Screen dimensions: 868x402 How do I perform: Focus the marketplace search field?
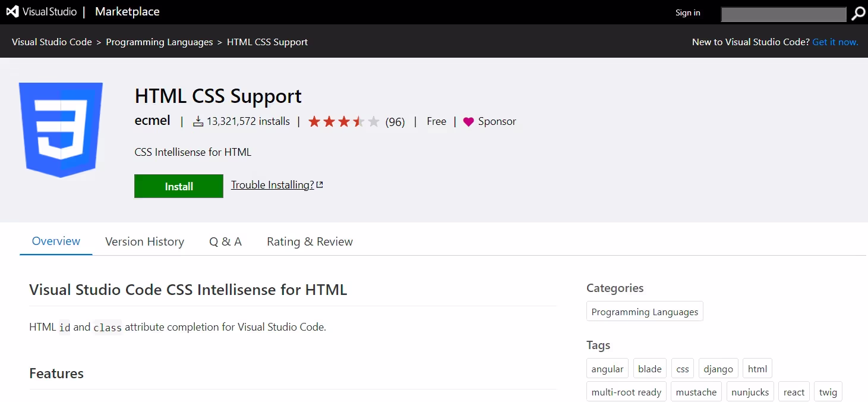(x=783, y=14)
